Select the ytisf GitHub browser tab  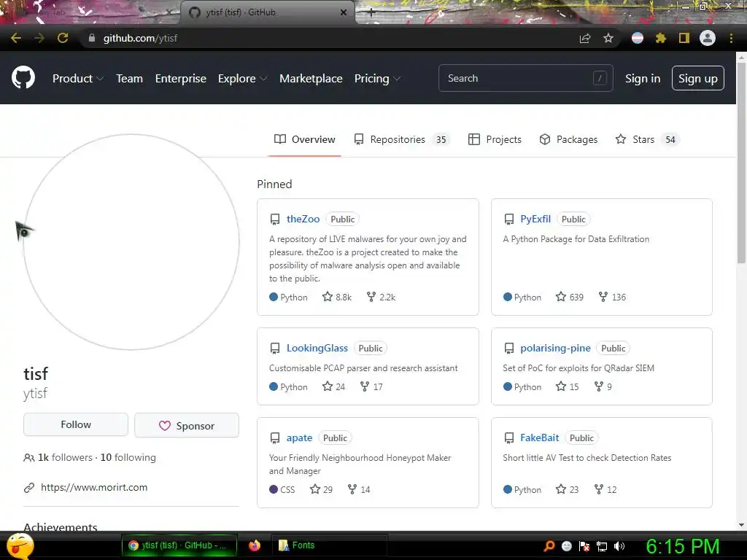pos(268,12)
